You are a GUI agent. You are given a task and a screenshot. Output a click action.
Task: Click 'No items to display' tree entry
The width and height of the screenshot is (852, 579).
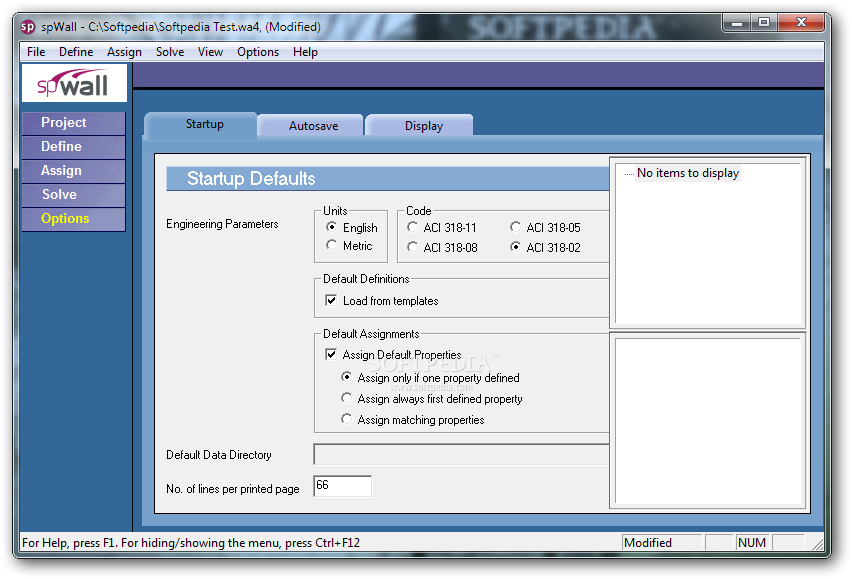(x=688, y=173)
